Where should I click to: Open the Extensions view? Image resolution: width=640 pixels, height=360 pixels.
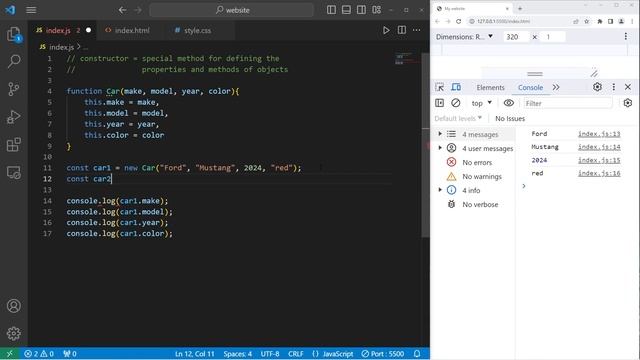pos(14,144)
